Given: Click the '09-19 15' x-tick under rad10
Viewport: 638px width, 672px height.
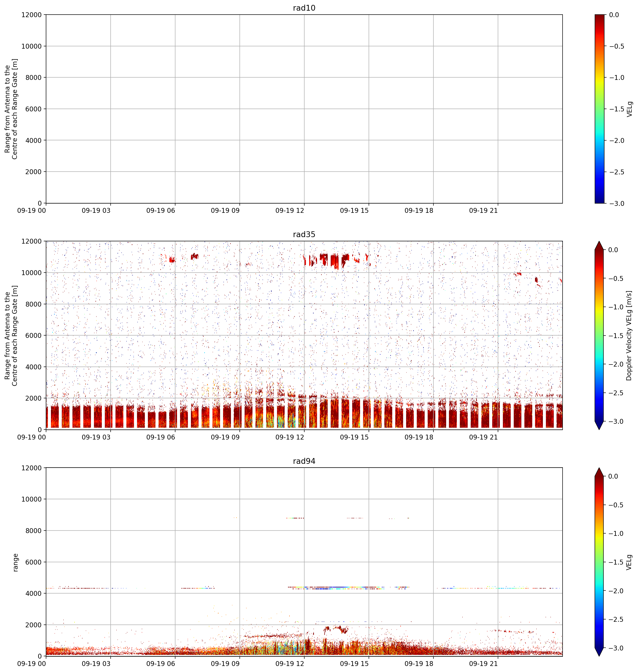Looking at the screenshot, I should [x=354, y=211].
